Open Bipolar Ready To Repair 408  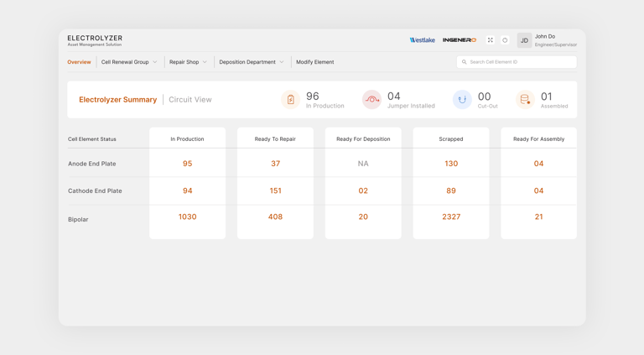275,217
